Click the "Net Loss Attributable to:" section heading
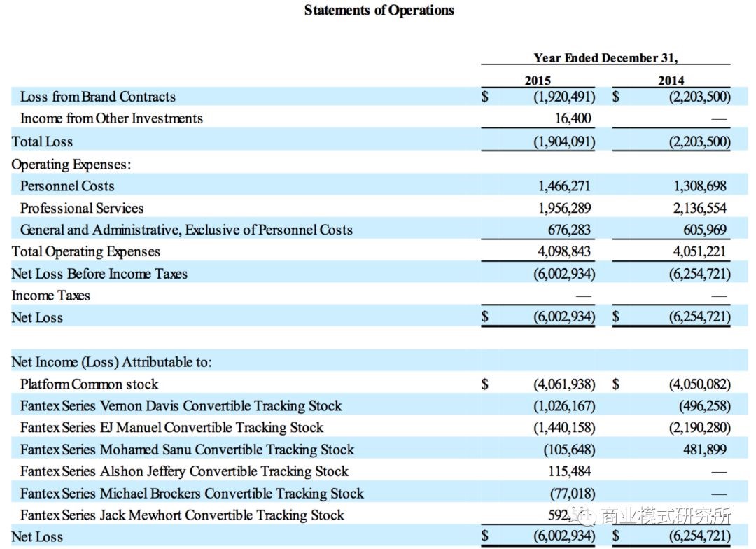 coord(111,362)
